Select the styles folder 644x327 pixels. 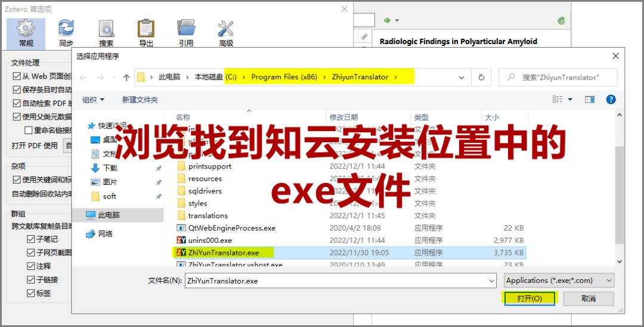197,203
